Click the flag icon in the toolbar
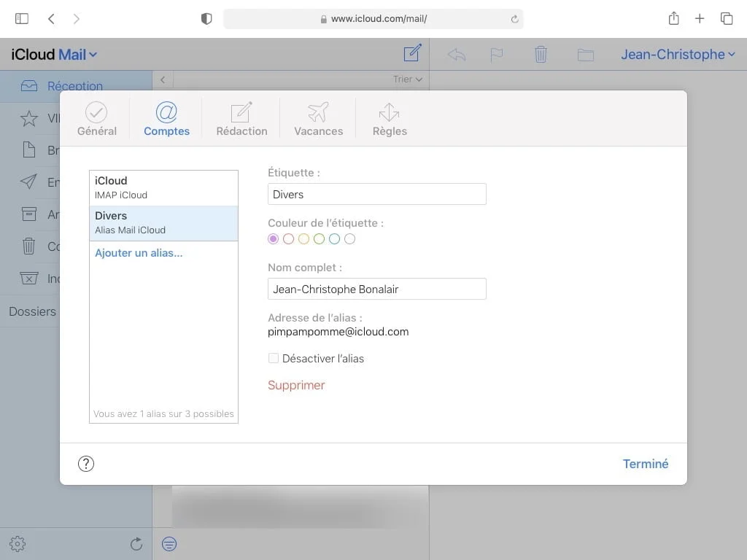The width and height of the screenshot is (747, 560). 498,53
